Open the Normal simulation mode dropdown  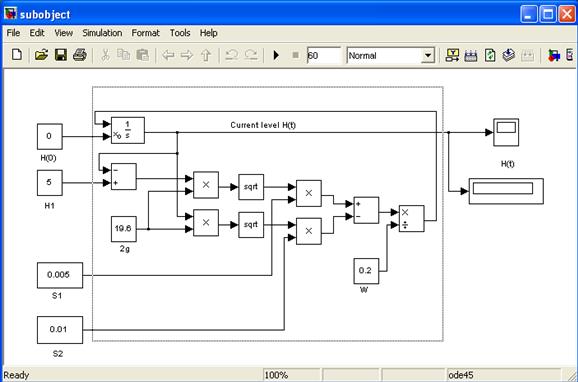pos(428,56)
